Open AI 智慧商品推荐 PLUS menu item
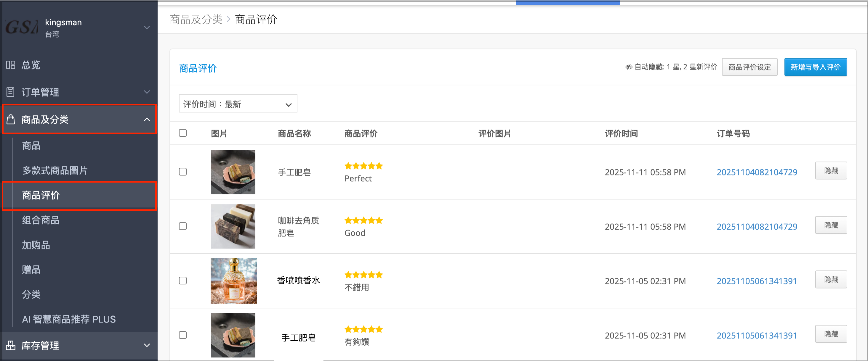The height and width of the screenshot is (361, 868). tap(69, 319)
